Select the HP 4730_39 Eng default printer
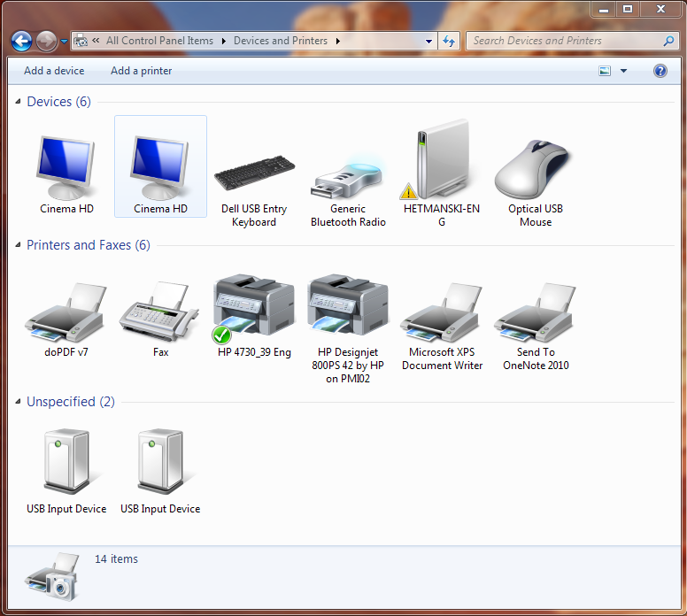687x616 pixels. coord(254,308)
